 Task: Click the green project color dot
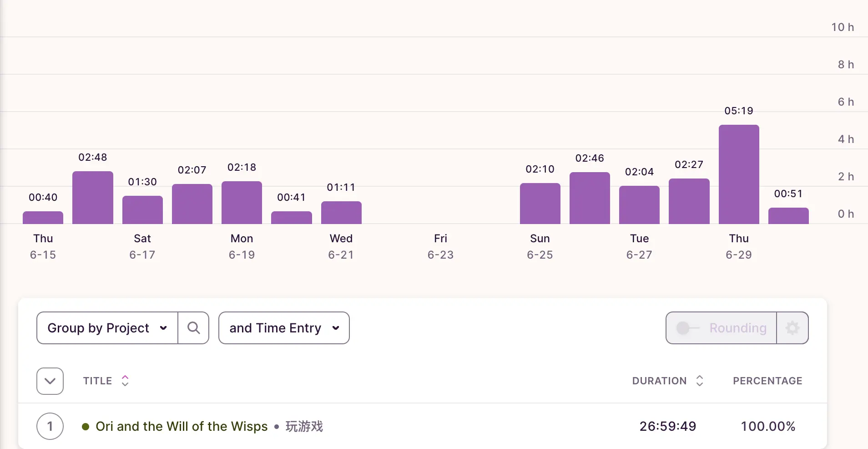point(86,427)
